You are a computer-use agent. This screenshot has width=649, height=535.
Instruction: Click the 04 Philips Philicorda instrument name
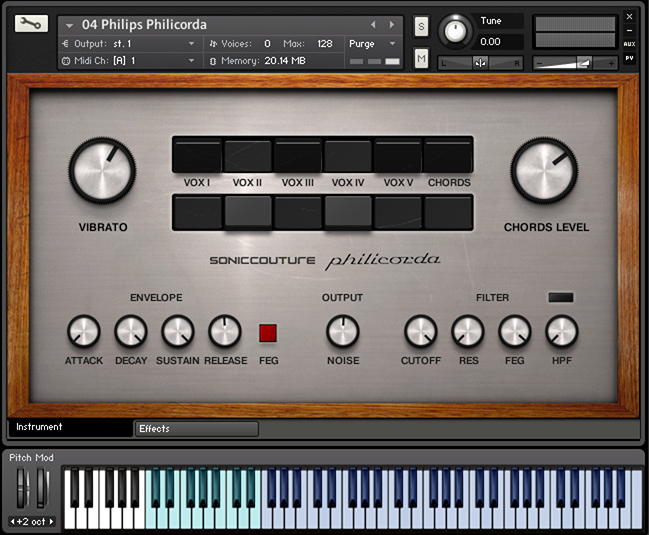[x=144, y=25]
